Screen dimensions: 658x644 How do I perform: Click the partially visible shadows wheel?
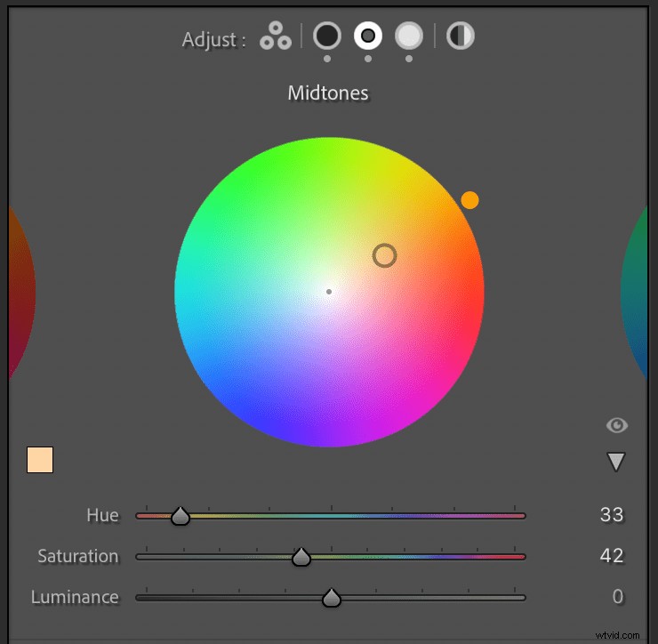tap(22, 292)
